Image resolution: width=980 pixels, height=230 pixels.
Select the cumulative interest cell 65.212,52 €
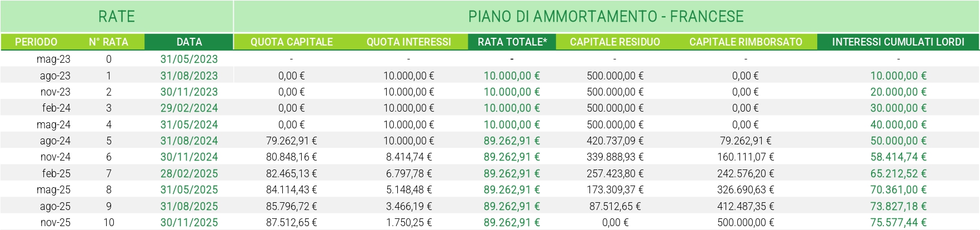[x=898, y=173]
